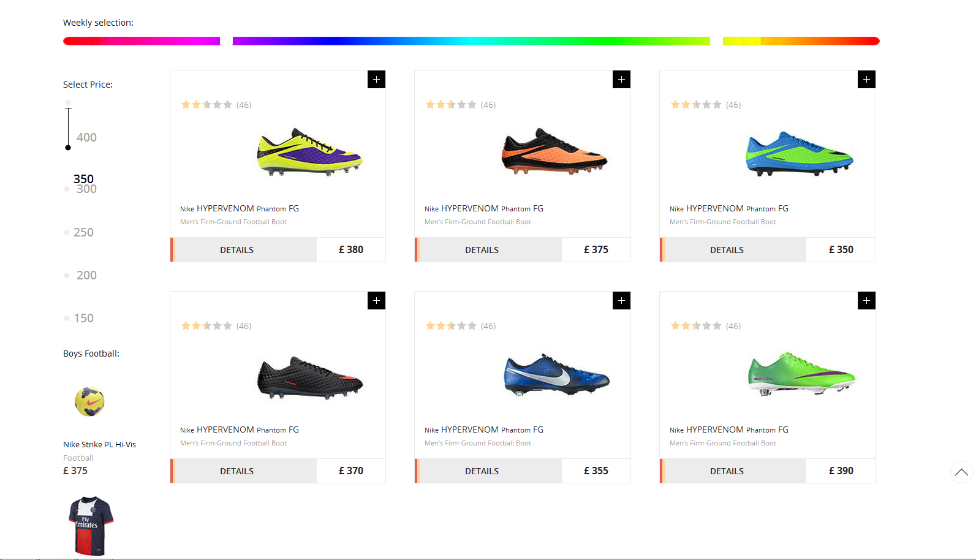Click the star rating on the £370 boot
Viewport: 976px width, 560px height.
tap(206, 326)
